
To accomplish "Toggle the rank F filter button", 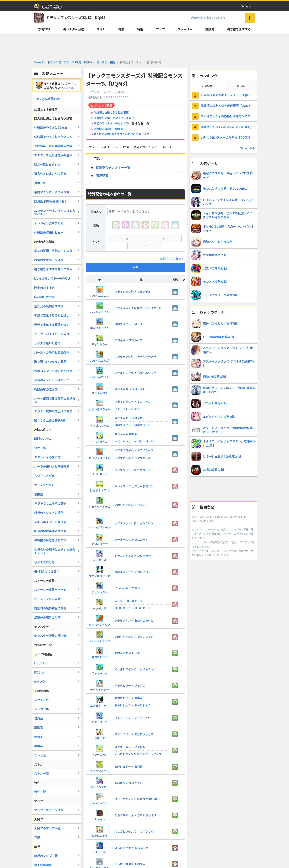I will [163, 239].
